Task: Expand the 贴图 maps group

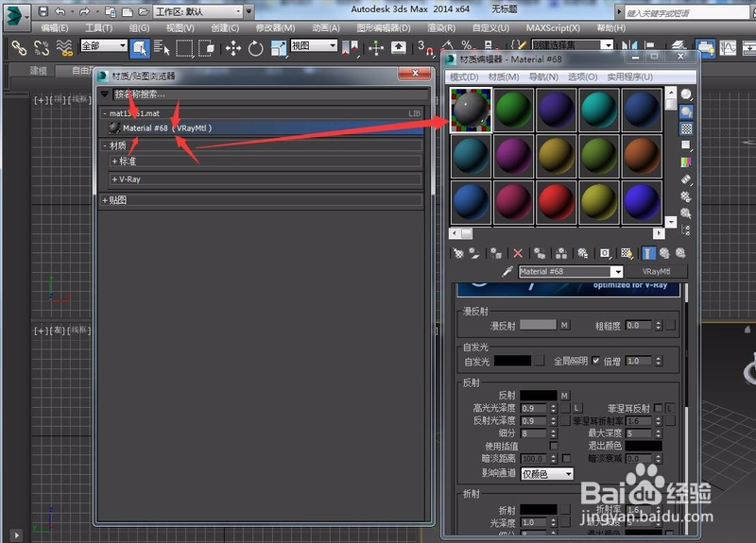Action: click(105, 200)
